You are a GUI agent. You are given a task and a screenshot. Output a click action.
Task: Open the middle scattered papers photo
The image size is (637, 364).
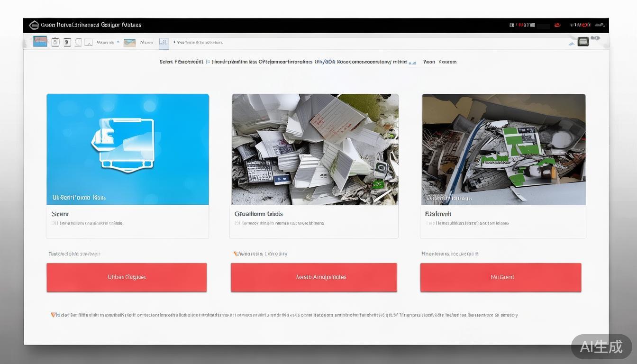coord(314,149)
